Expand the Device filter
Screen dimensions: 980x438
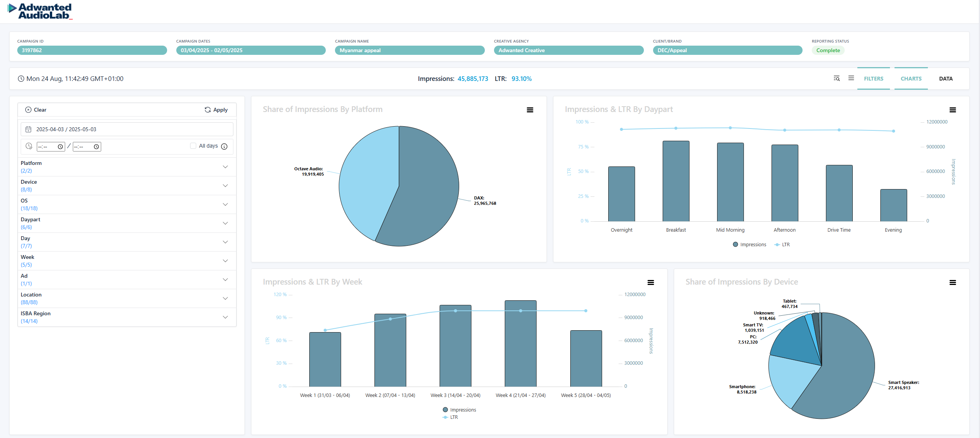click(x=127, y=186)
